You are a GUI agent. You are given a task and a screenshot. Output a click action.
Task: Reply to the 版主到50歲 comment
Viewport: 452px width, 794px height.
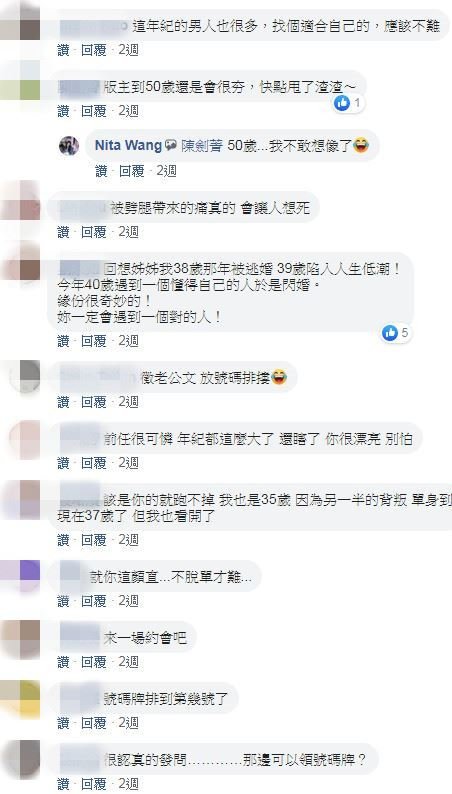[94, 111]
